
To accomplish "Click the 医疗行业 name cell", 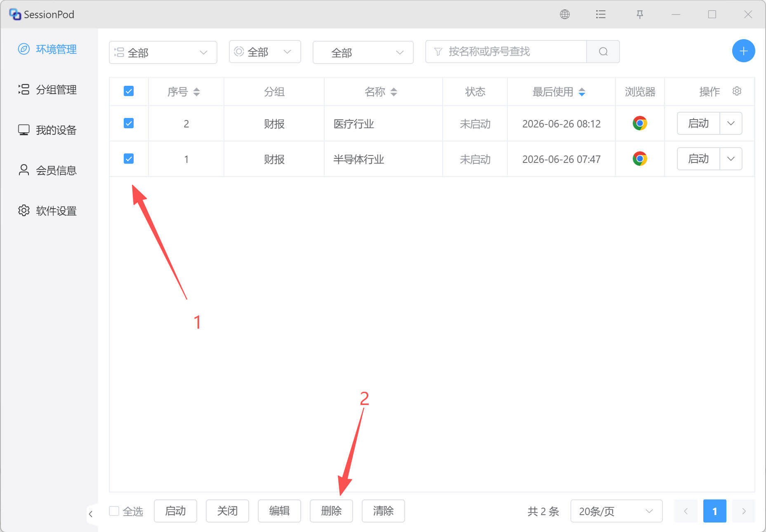I will click(383, 123).
